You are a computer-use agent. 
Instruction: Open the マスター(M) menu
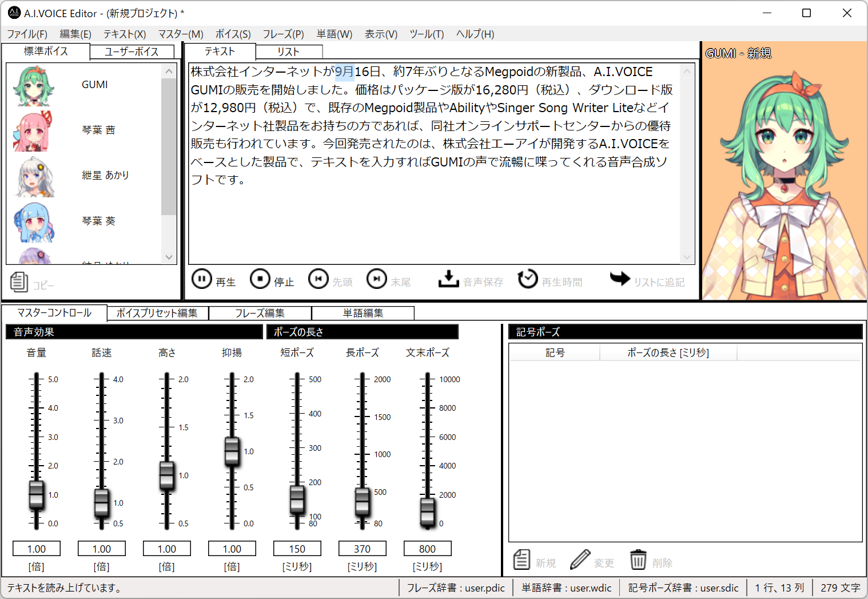[181, 34]
